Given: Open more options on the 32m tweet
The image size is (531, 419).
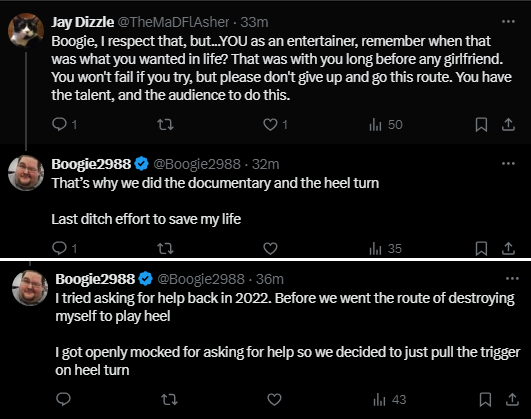Looking at the screenshot, I should coord(508,164).
